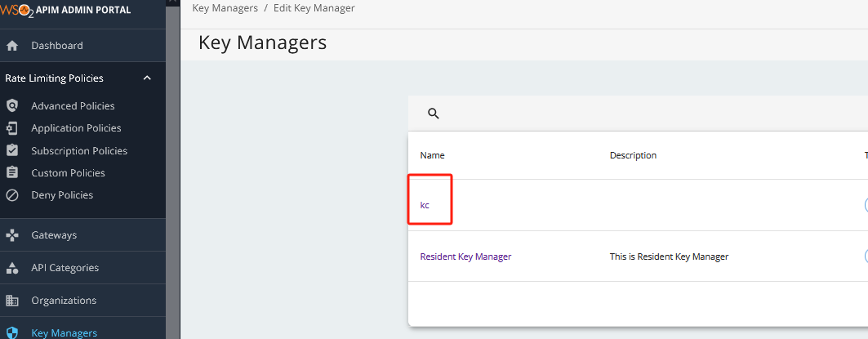Viewport: 868px width, 339px height.
Task: Click the Custom Policies clipboard icon
Action: pos(11,173)
